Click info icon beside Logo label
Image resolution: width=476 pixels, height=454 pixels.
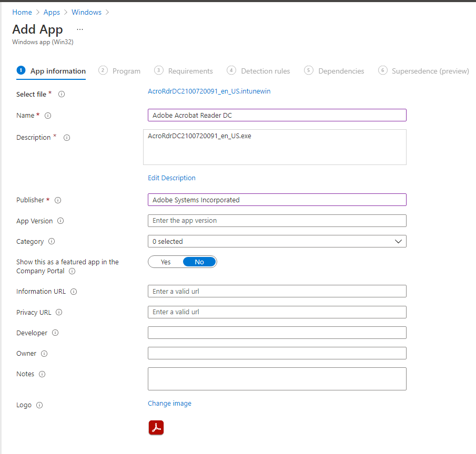39,405
